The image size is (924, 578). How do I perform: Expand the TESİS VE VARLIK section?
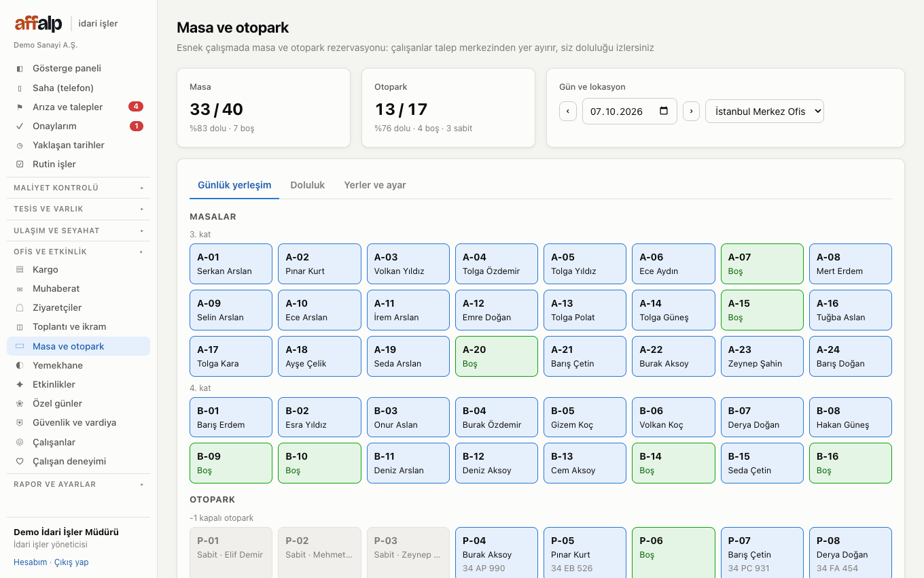click(79, 209)
